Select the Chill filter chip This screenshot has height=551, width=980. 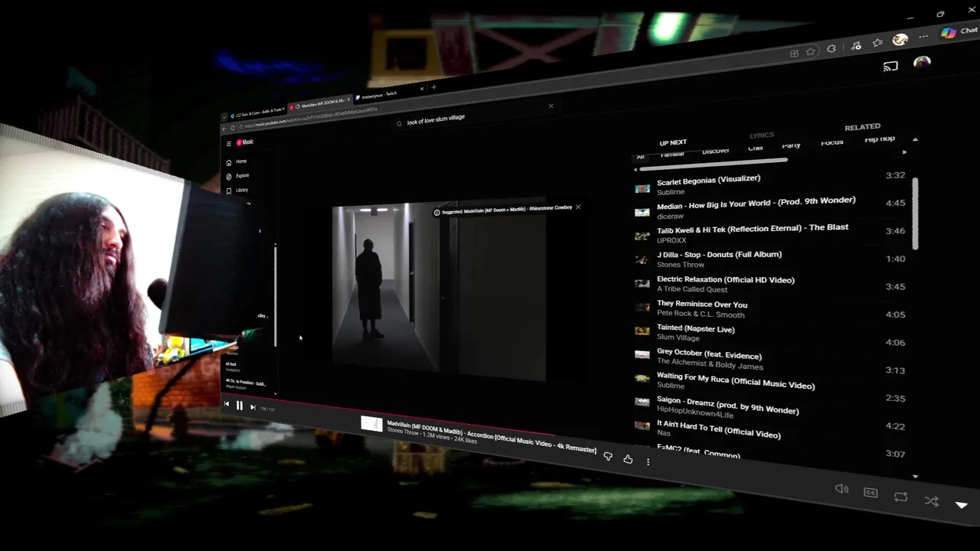coord(756,148)
